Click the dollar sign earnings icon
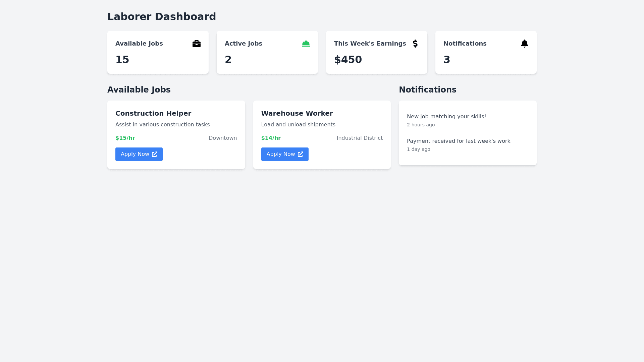 point(415,44)
